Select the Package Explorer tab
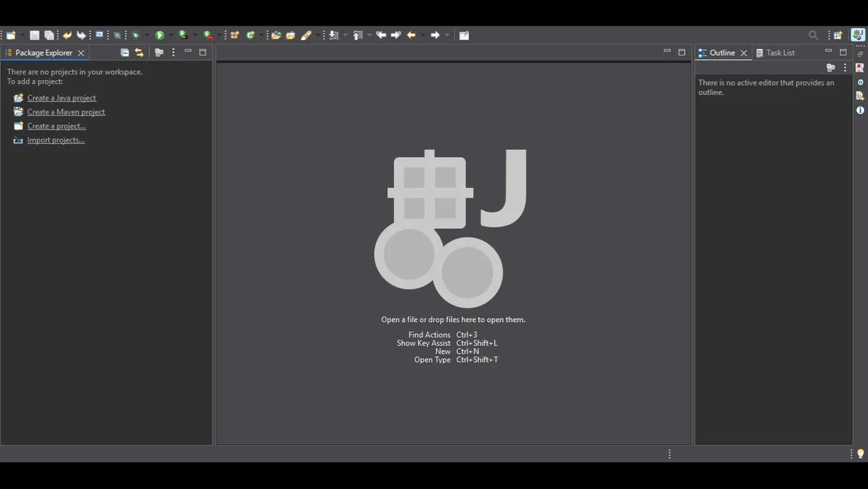The height and width of the screenshot is (489, 868). coord(43,53)
